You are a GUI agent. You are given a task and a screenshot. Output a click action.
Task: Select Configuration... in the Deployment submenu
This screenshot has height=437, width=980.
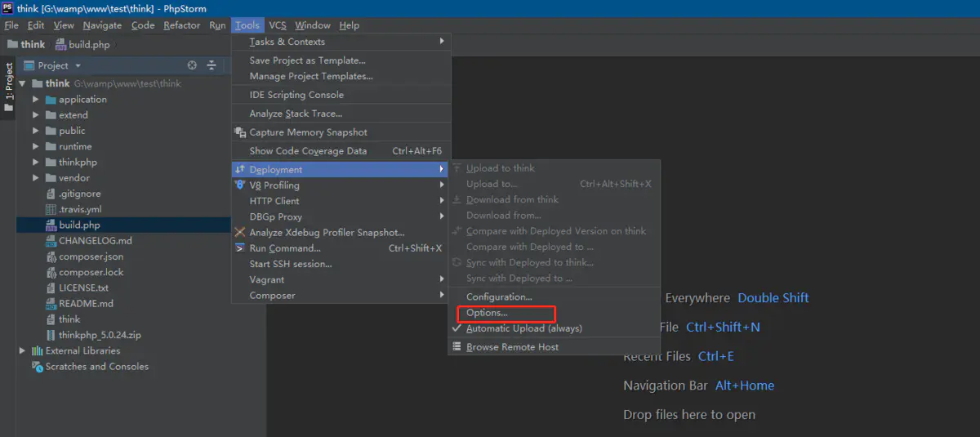499,297
